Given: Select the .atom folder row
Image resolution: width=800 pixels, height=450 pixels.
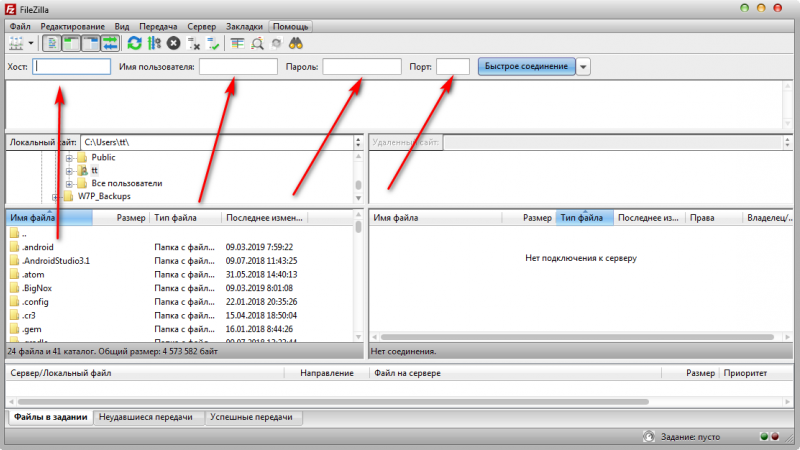Looking at the screenshot, I should 179,274.
